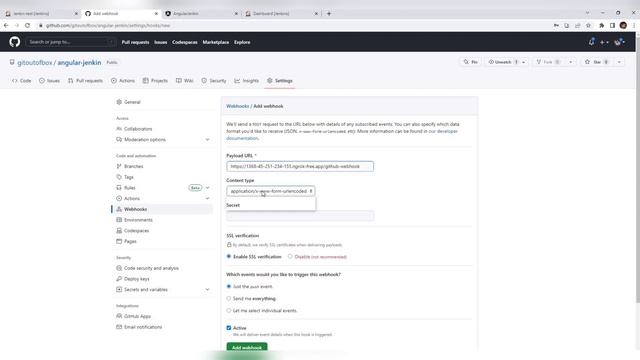Open the angular-jenkin repository link
The height and width of the screenshot is (360, 640).
coord(79,62)
